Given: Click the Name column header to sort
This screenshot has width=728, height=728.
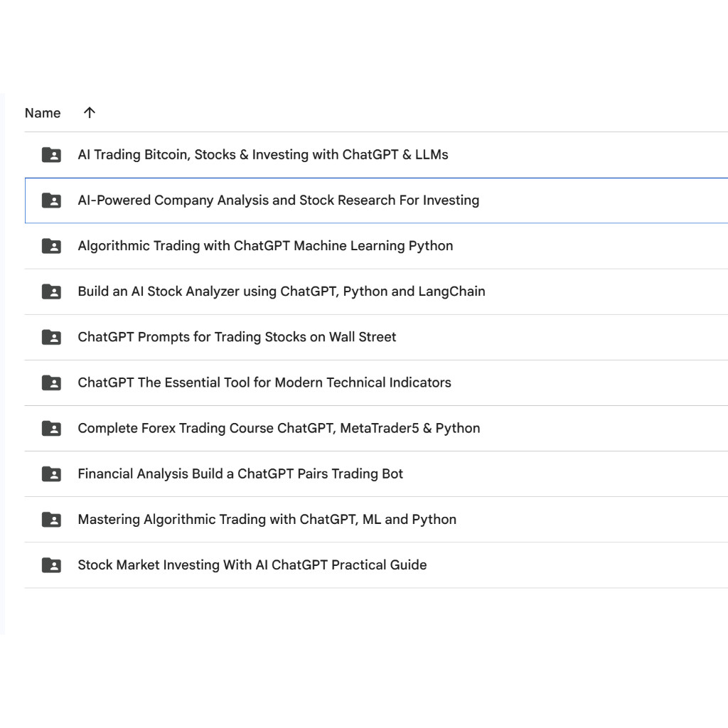Looking at the screenshot, I should 42,112.
